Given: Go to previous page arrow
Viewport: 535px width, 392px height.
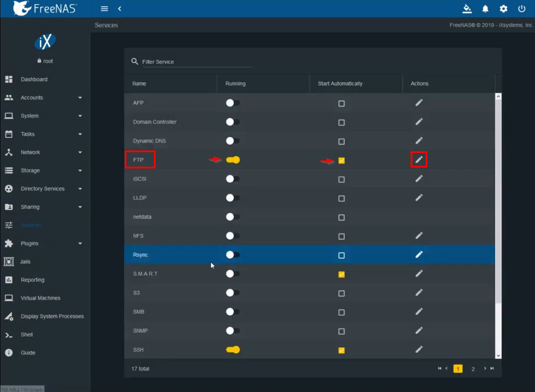Looking at the screenshot, I should [447, 368].
